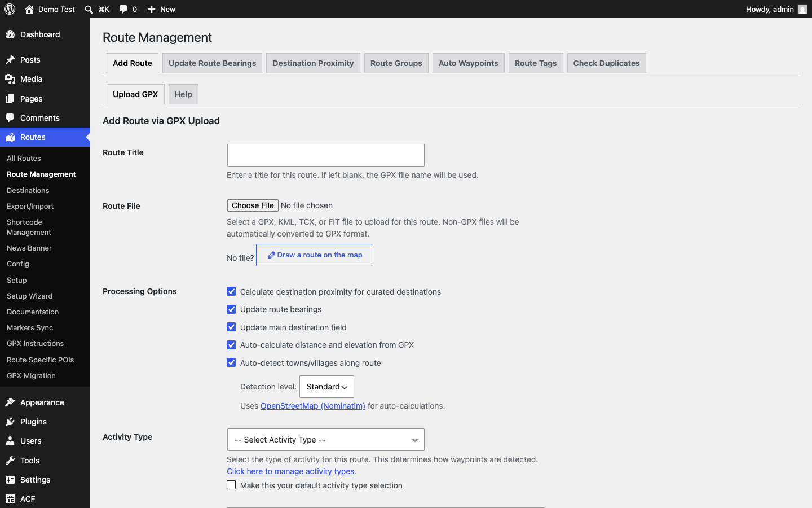
Task: Uncheck Auto-detect towns/villages along route
Action: 231,362
